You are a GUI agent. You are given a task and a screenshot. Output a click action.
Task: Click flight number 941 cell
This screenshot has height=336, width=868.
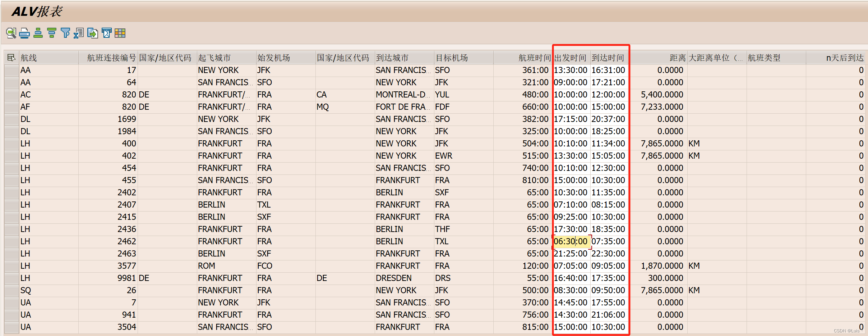108,315
